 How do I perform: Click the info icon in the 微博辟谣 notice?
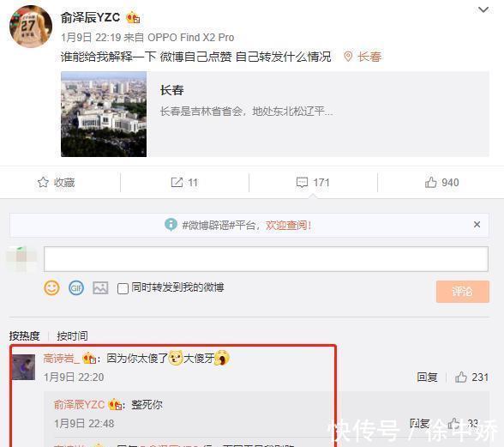[171, 224]
